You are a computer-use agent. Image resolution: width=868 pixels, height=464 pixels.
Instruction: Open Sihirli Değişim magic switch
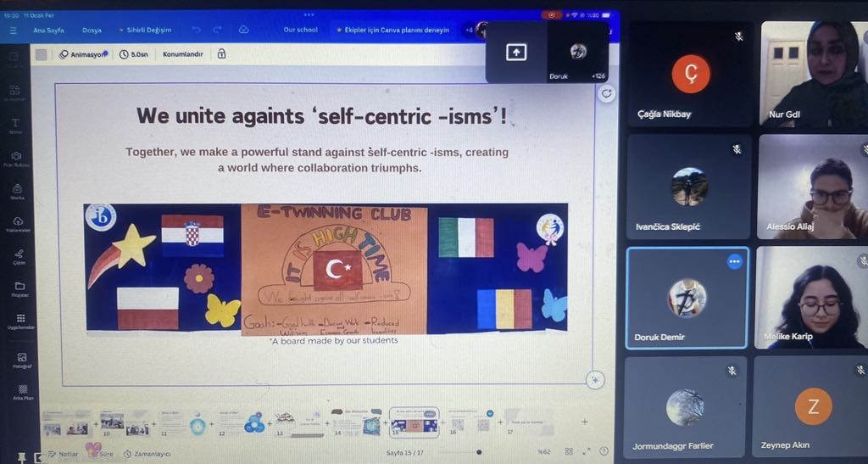(x=145, y=30)
